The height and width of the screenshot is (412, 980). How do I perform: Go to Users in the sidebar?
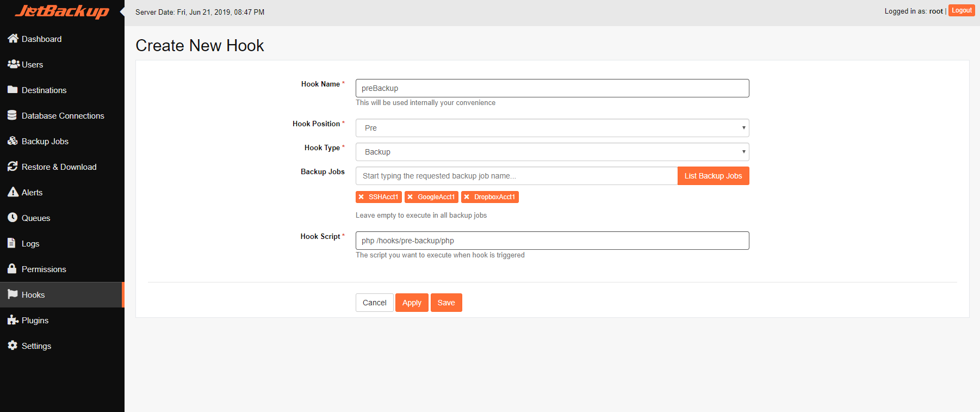click(x=62, y=64)
